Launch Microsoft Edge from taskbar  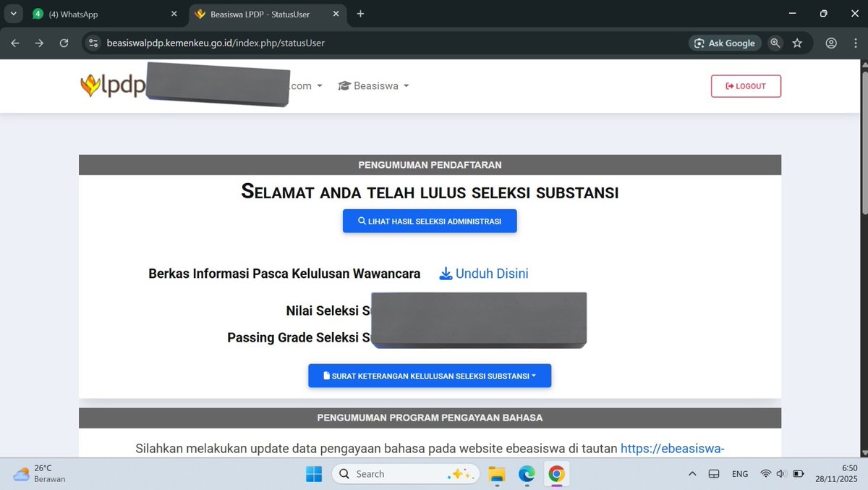[527, 474]
